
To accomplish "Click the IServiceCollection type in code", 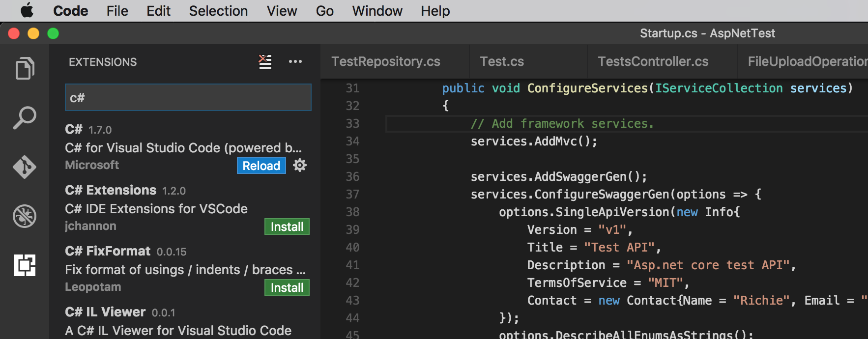I will click(719, 88).
